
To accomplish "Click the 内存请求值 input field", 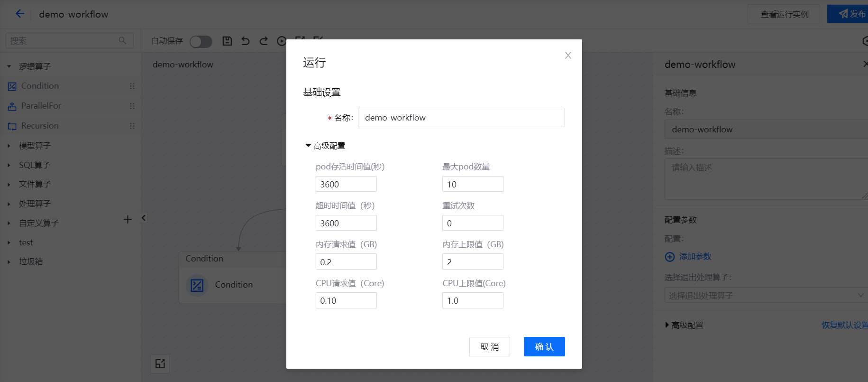I will tap(346, 261).
